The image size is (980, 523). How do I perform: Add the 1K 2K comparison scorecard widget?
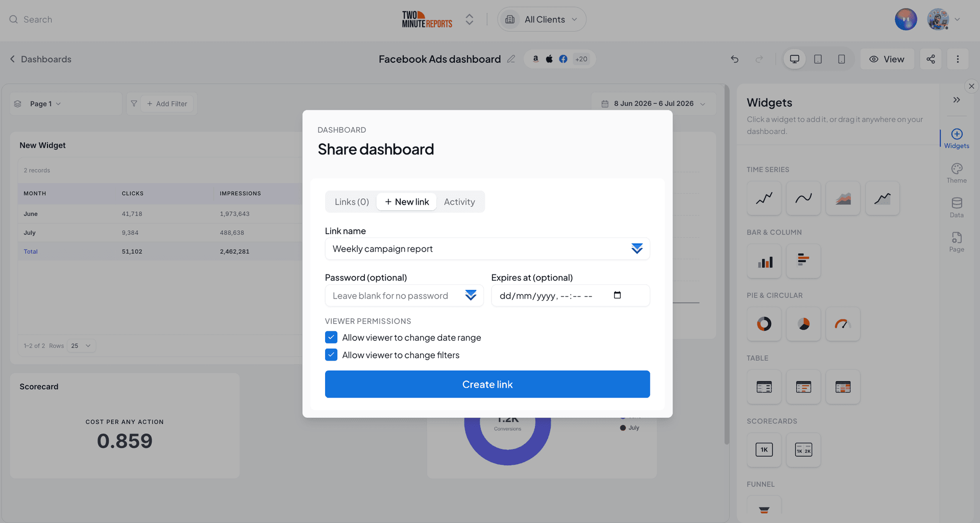(803, 450)
